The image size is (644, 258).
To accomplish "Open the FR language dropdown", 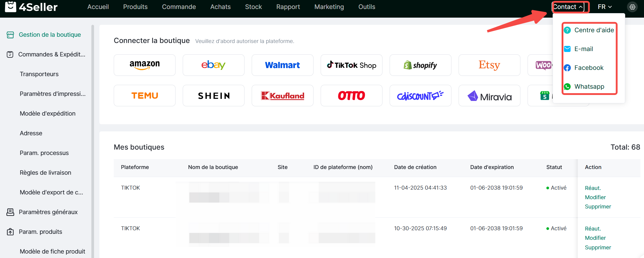I will (605, 7).
